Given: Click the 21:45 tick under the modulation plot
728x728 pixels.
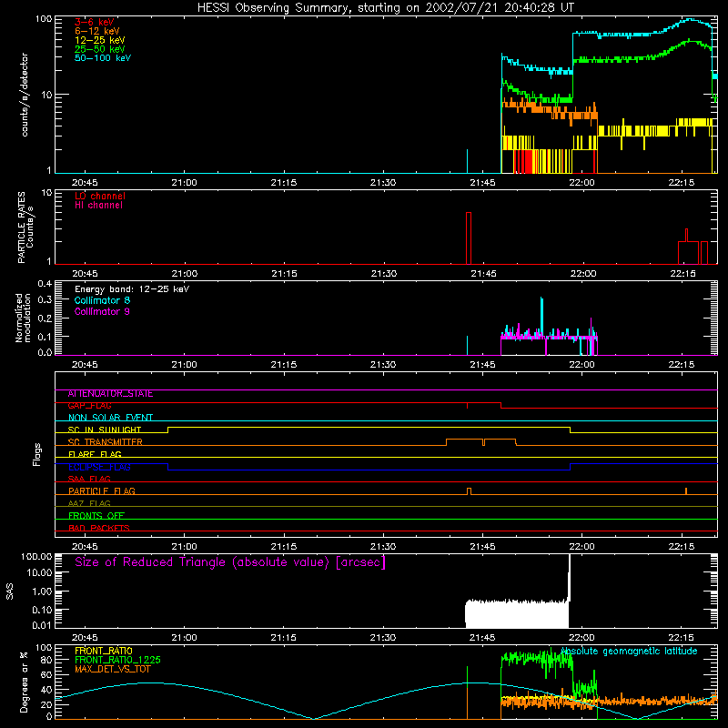Looking at the screenshot, I should pyautogui.click(x=482, y=365).
